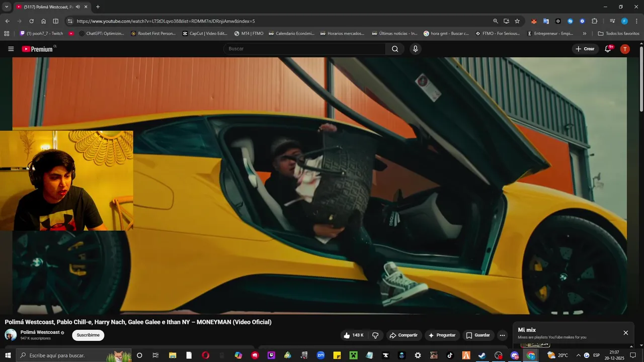Mute the tab via speaker icon
The width and height of the screenshot is (644, 362).
pyautogui.click(x=78, y=7)
